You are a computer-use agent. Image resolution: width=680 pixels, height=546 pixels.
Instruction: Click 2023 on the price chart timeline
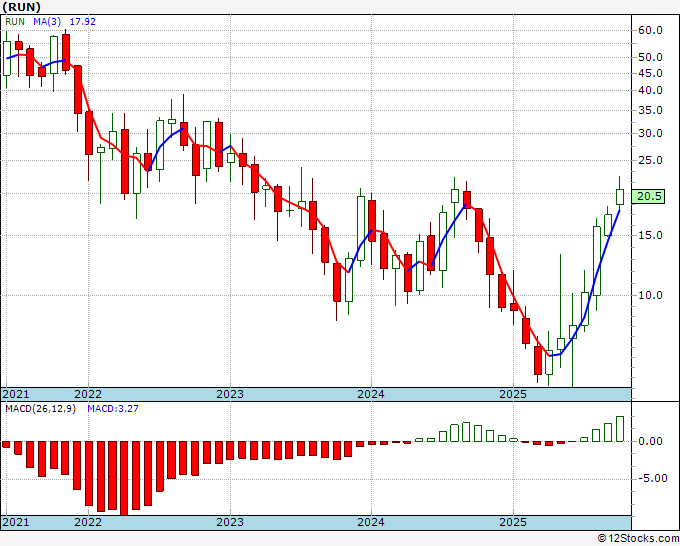coord(230,394)
